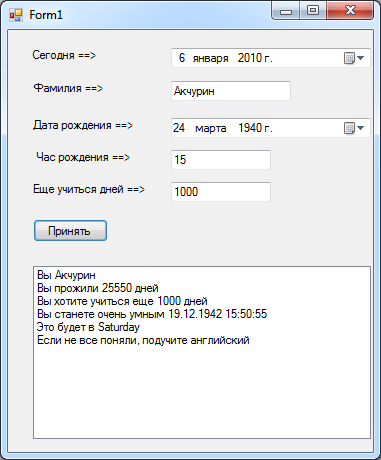381x460 pixels.
Task: Click the Form1 title text
Action: point(46,15)
